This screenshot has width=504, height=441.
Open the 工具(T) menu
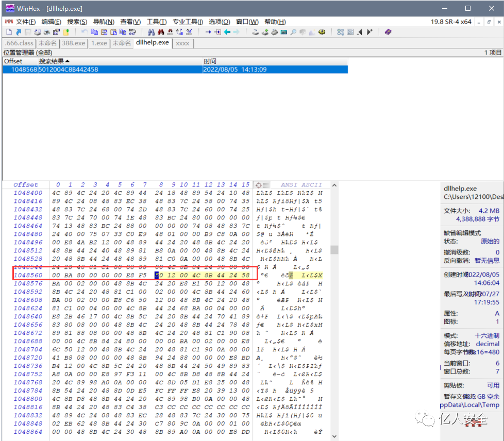pos(157,22)
